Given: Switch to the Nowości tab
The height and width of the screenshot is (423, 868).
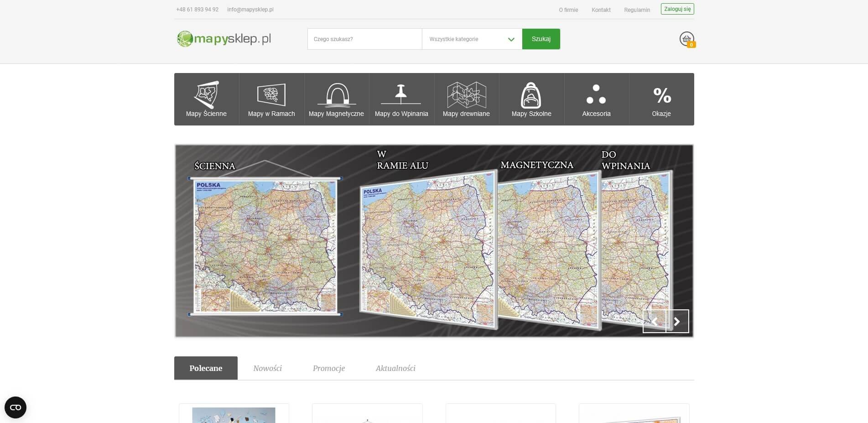Looking at the screenshot, I should [268, 368].
